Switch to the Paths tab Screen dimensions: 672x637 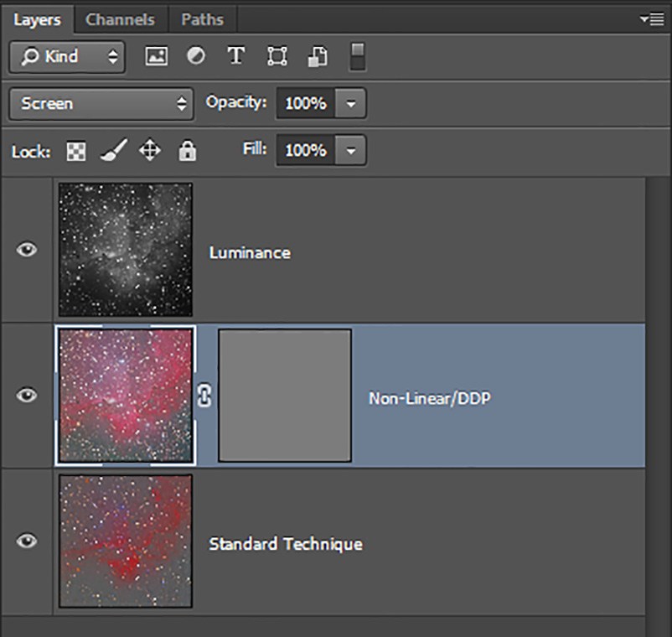(202, 20)
